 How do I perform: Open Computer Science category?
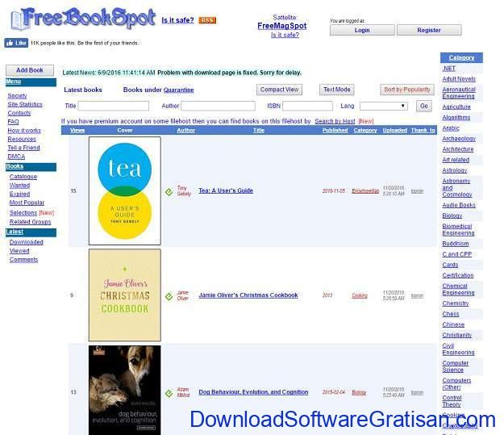click(455, 366)
